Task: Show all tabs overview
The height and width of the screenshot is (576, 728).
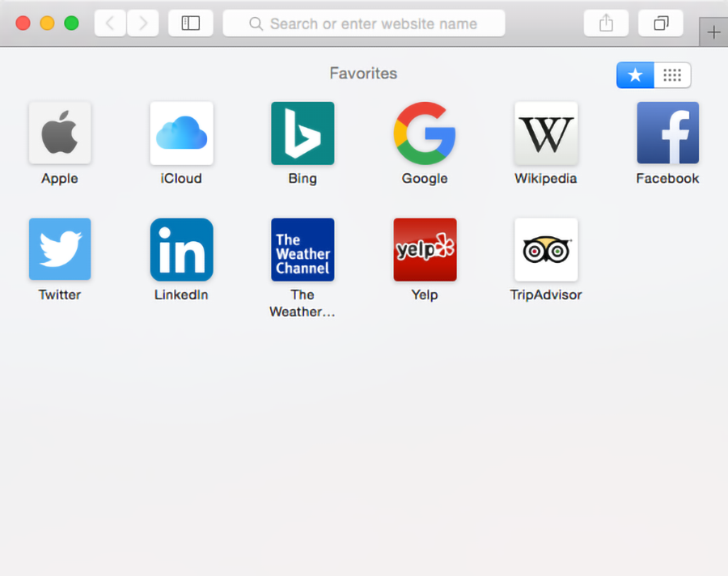Action: pyautogui.click(x=661, y=23)
